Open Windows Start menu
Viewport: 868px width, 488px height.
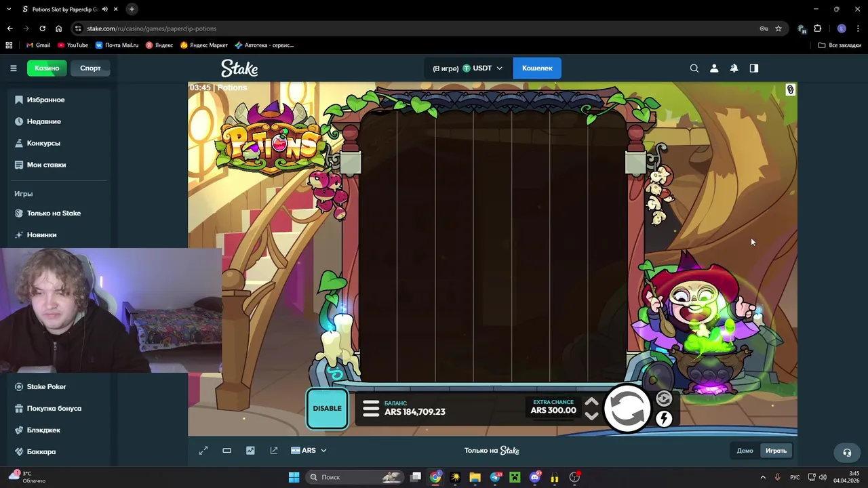pos(294,477)
